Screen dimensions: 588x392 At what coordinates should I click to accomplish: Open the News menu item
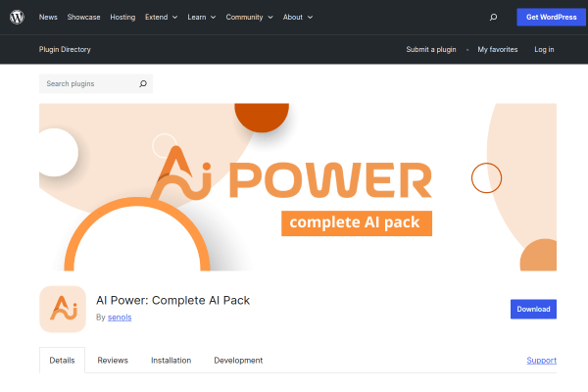[x=48, y=18]
